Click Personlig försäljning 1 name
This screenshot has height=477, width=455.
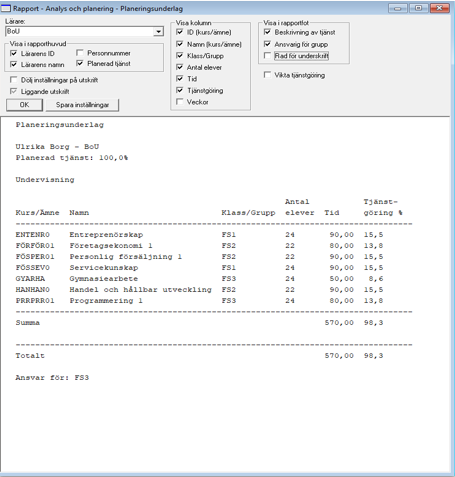pos(125,257)
